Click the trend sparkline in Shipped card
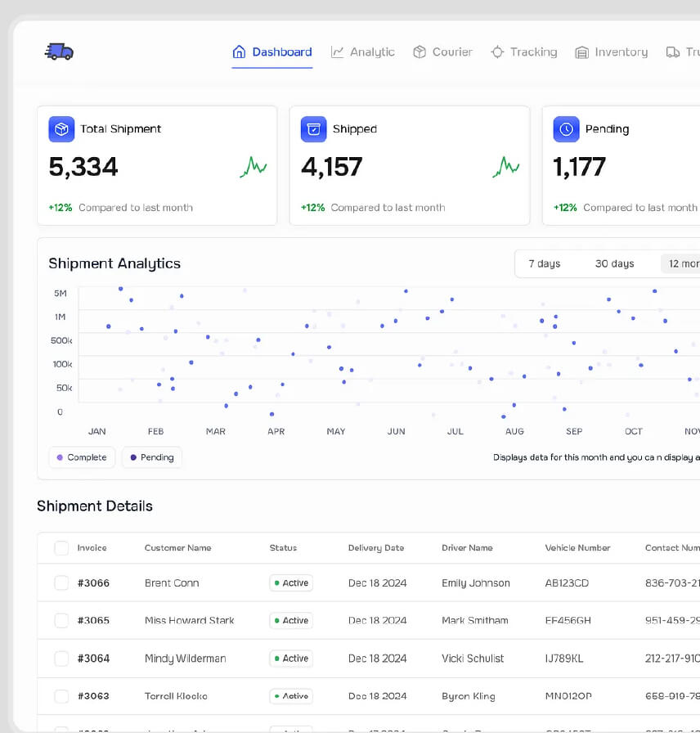Screen dimensions: 700x733 [x=505, y=167]
